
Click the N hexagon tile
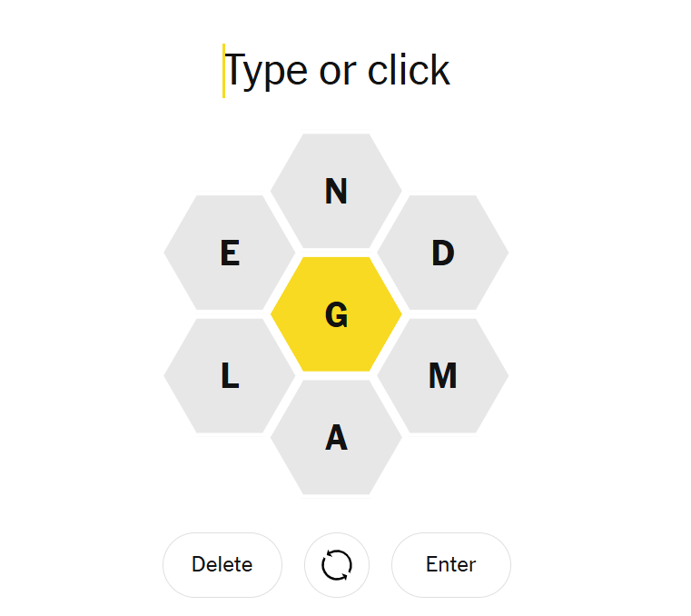(336, 191)
